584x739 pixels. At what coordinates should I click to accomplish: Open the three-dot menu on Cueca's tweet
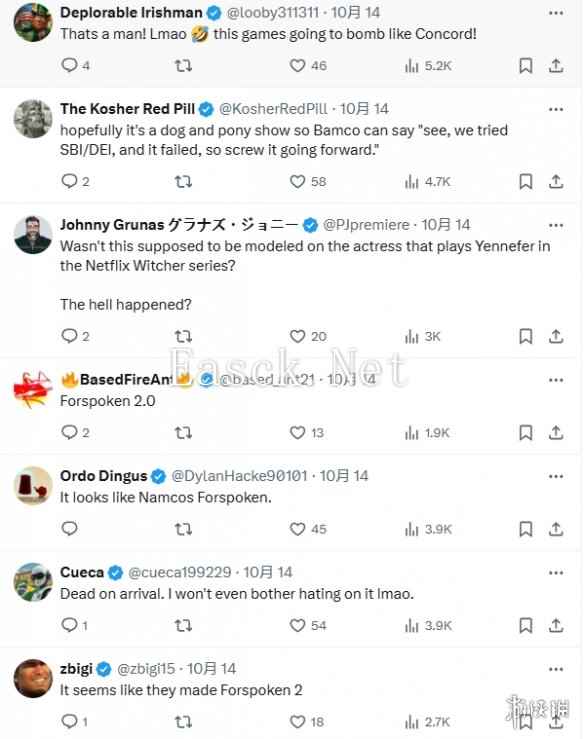[x=556, y=573]
